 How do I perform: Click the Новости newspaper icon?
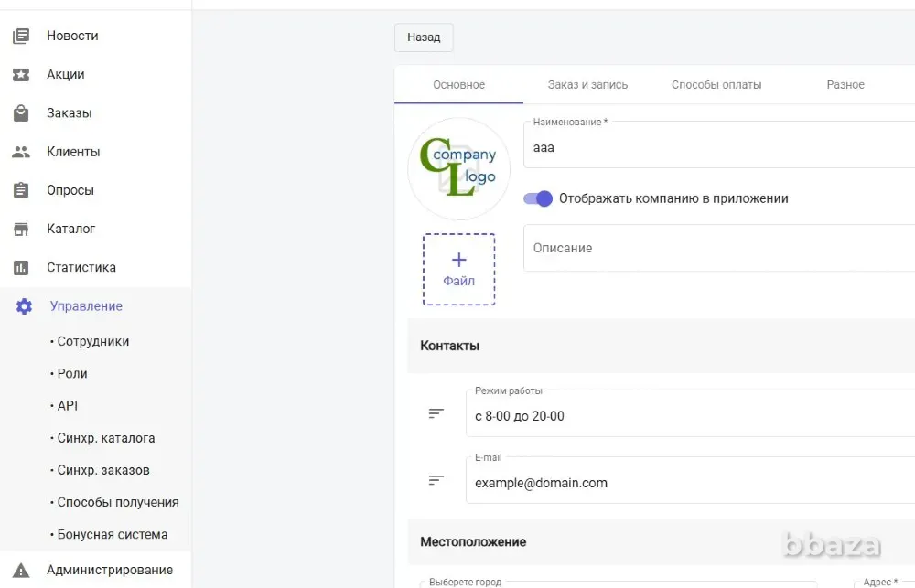[21, 37]
